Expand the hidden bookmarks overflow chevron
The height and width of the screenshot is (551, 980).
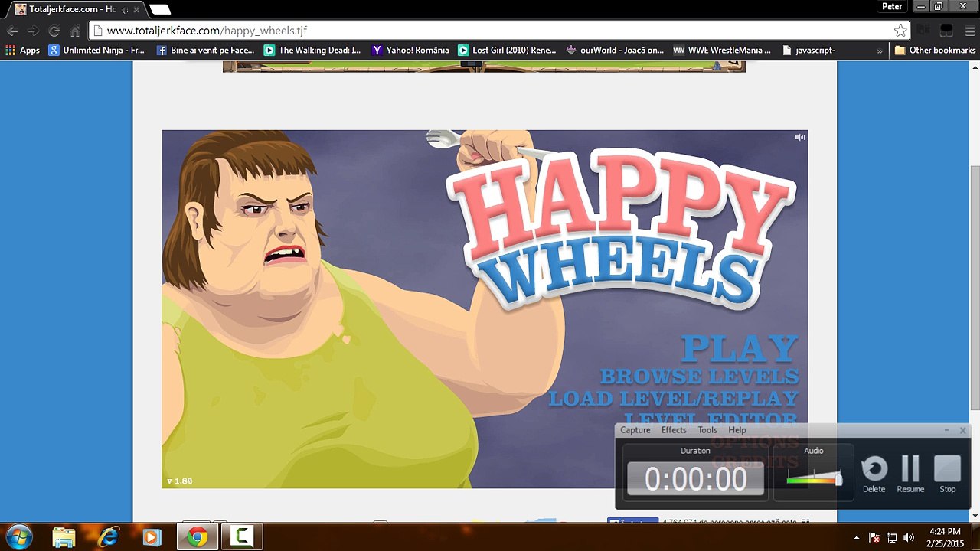click(880, 51)
